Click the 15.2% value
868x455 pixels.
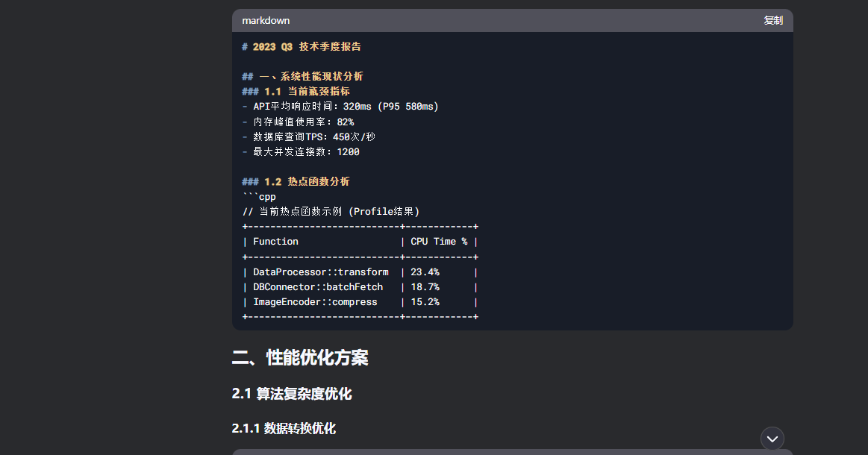425,301
